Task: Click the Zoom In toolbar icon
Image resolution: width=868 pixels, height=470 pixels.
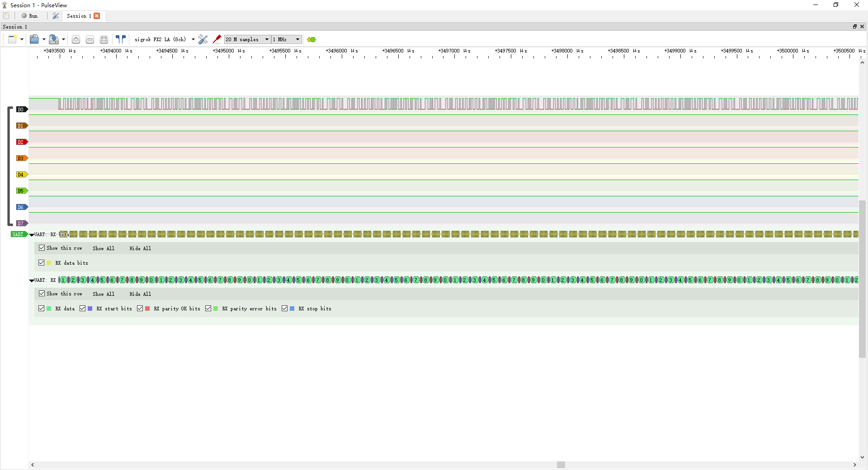Action: (76, 40)
